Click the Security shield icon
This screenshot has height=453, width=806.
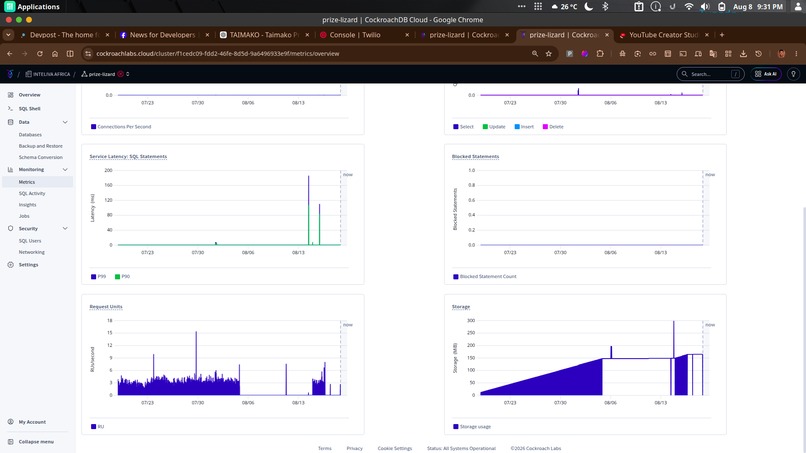tap(10, 228)
